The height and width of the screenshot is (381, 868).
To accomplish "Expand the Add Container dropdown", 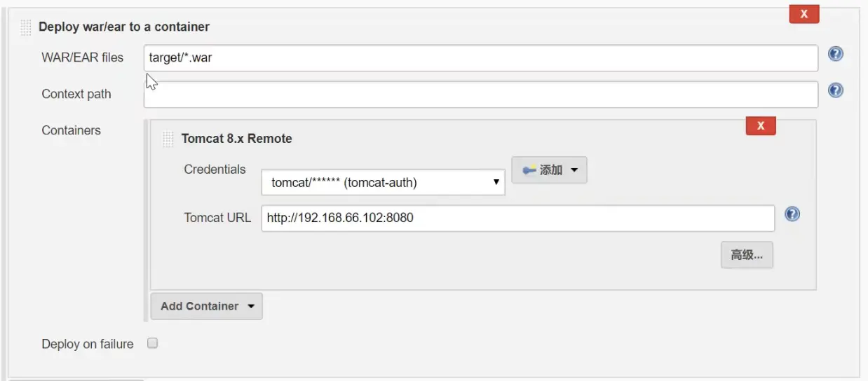I will click(x=206, y=306).
